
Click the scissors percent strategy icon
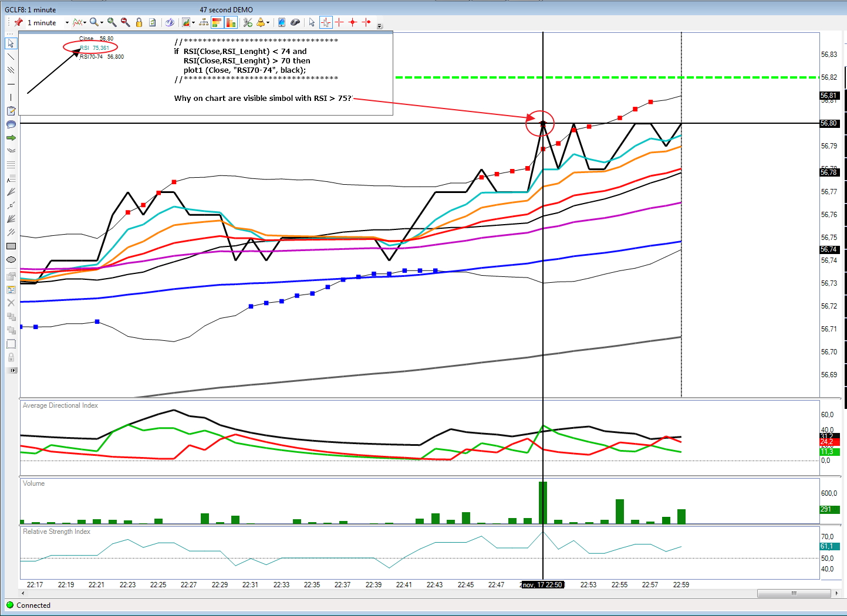coord(248,22)
